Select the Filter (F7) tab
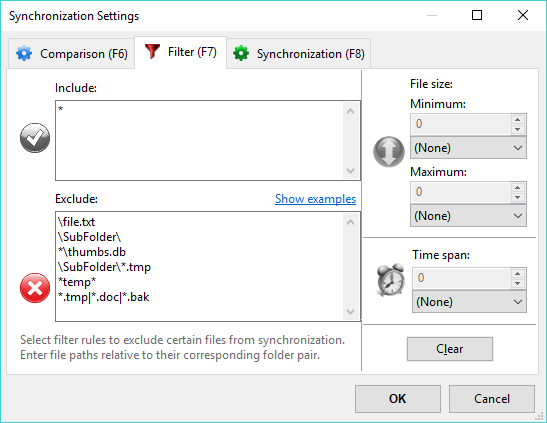547x423 pixels. (181, 52)
